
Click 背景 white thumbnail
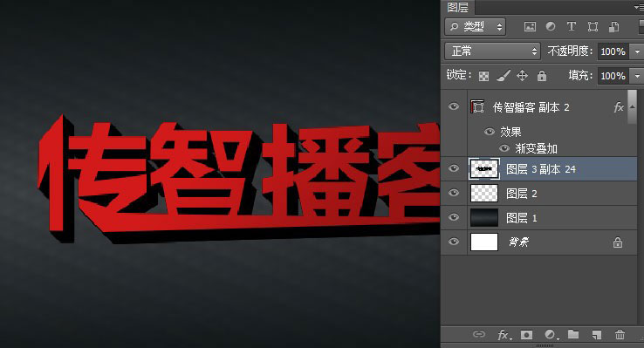click(484, 242)
